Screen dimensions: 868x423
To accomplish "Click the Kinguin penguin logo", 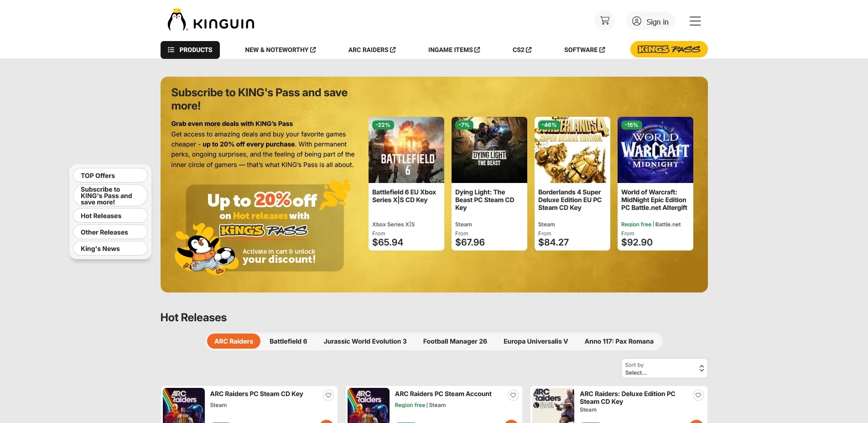I will pyautogui.click(x=177, y=21).
